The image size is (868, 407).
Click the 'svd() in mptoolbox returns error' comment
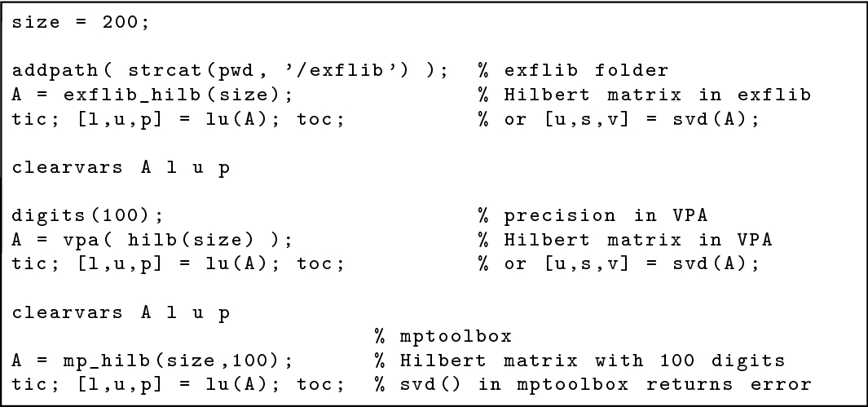coord(606,384)
